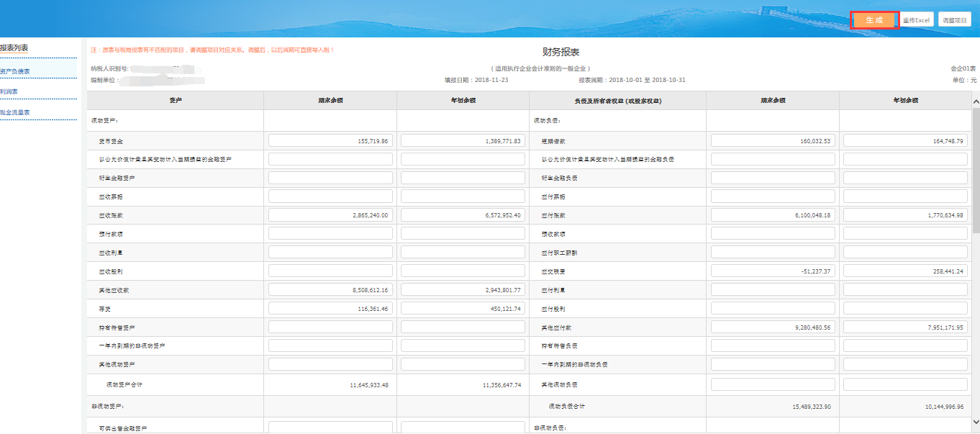Click empty 期末余额 field for 应收票据
This screenshot has width=980, height=434.
[x=330, y=196]
